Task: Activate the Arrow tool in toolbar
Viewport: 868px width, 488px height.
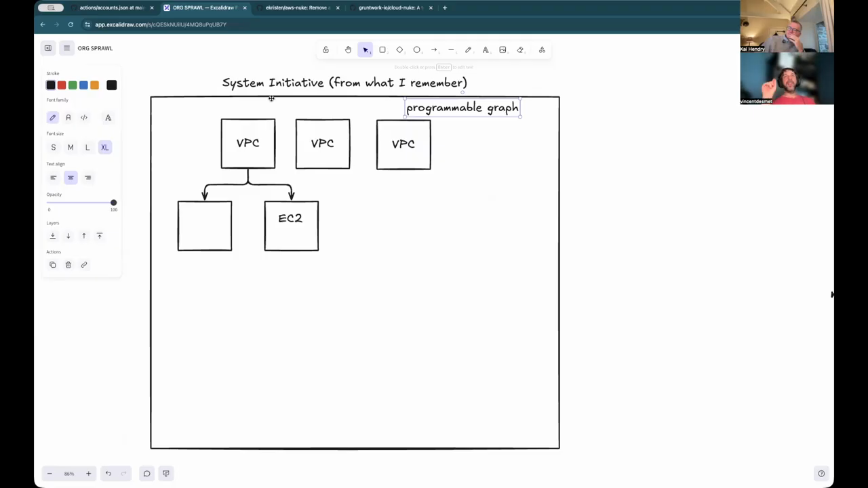Action: [x=434, y=49]
